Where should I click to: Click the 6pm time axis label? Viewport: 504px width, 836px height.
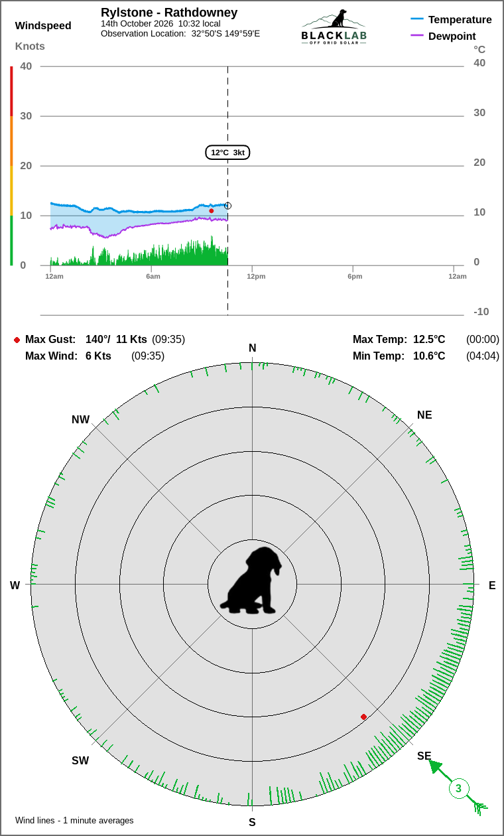(355, 276)
